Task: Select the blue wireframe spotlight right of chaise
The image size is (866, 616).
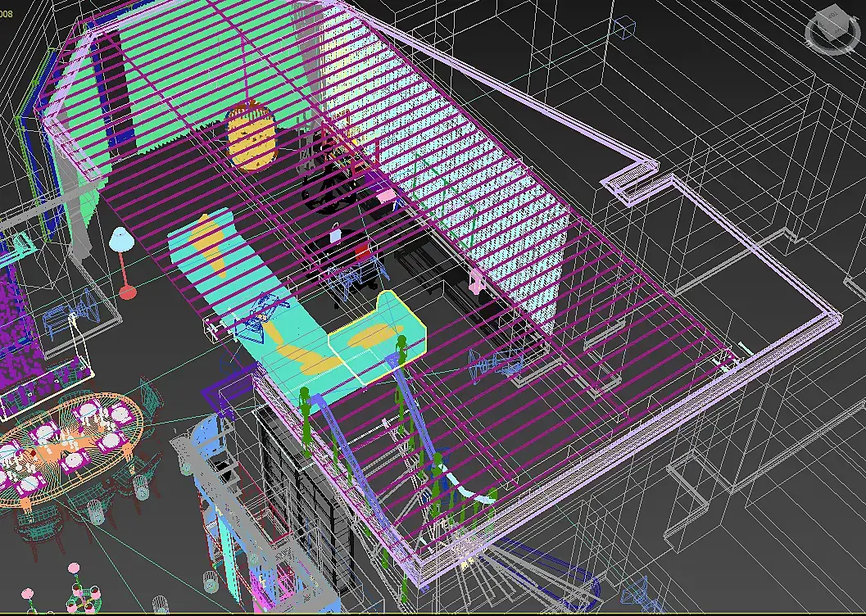Action: click(495, 363)
